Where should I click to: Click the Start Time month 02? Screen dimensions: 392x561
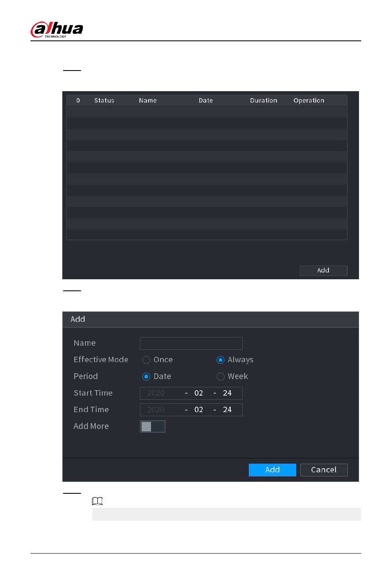point(198,393)
